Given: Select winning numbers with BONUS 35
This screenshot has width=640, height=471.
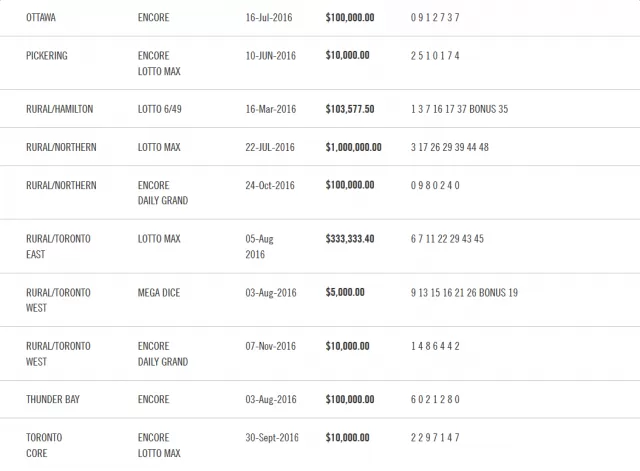Looking at the screenshot, I should point(459,109).
